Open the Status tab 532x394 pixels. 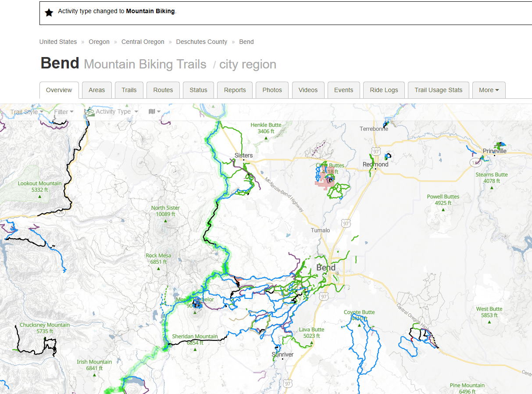click(x=198, y=90)
